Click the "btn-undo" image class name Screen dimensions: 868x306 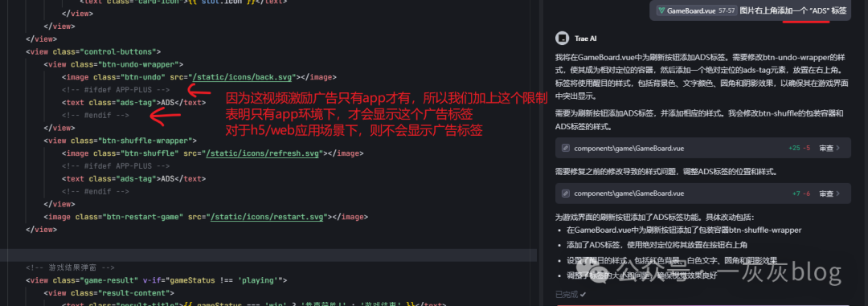coord(143,77)
